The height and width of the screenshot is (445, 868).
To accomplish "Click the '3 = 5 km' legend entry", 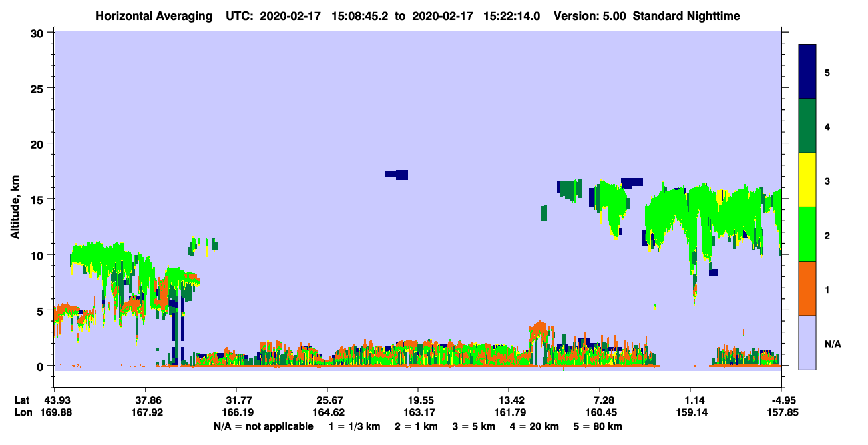I will click(473, 426).
